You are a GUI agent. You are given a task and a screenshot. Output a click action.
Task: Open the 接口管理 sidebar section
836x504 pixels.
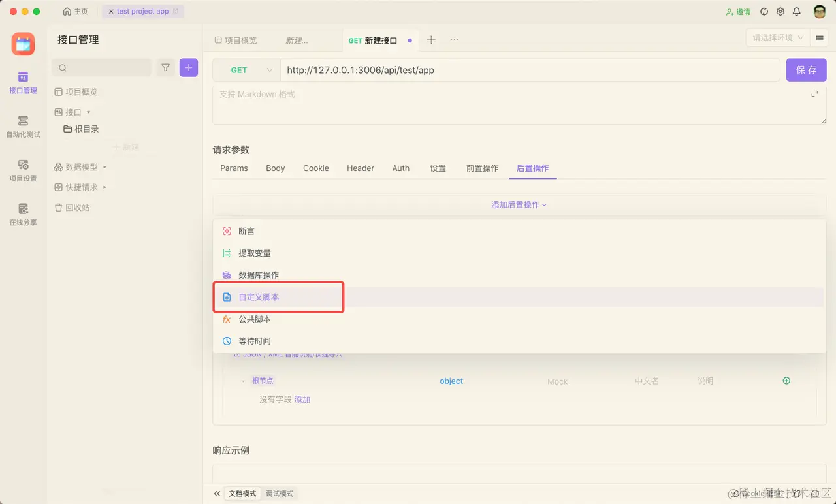click(x=23, y=83)
